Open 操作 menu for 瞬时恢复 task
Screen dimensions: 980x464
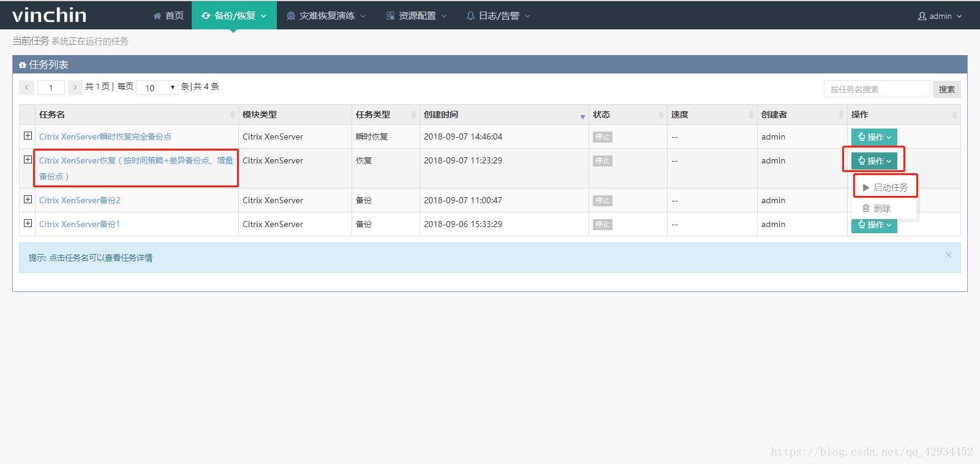click(x=874, y=137)
